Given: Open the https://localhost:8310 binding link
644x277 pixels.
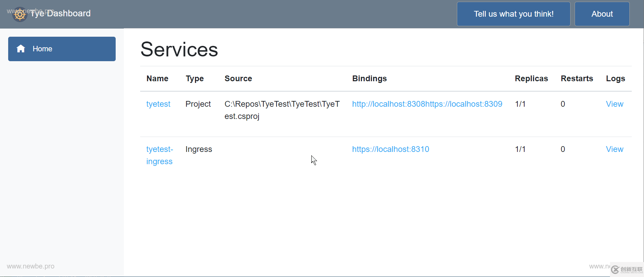Looking at the screenshot, I should pyautogui.click(x=391, y=149).
